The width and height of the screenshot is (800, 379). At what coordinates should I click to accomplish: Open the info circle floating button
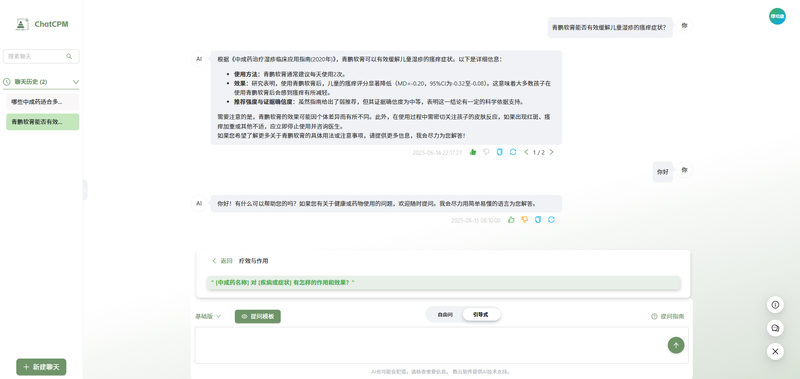775,305
